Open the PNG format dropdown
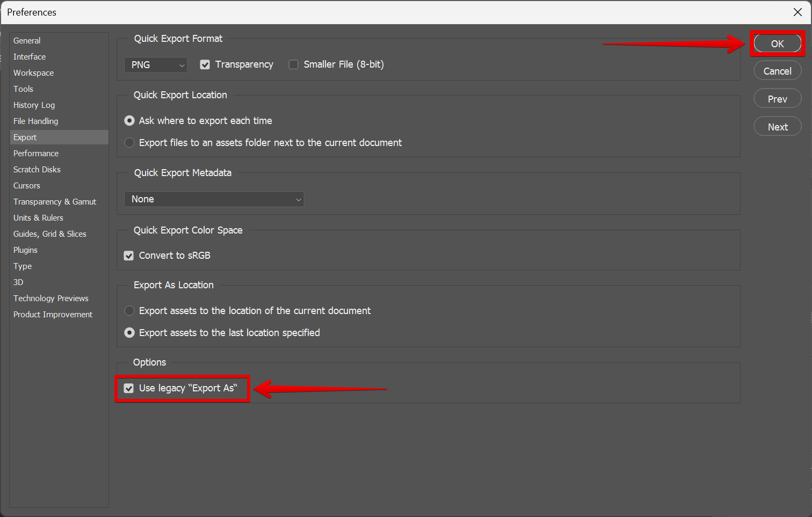This screenshot has width=812, height=517. pyautogui.click(x=156, y=65)
